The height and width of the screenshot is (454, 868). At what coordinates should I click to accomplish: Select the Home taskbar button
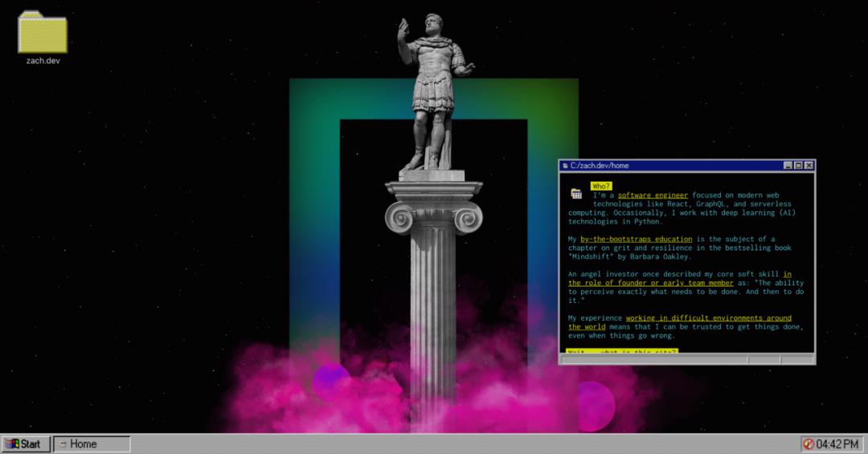pos(92,444)
